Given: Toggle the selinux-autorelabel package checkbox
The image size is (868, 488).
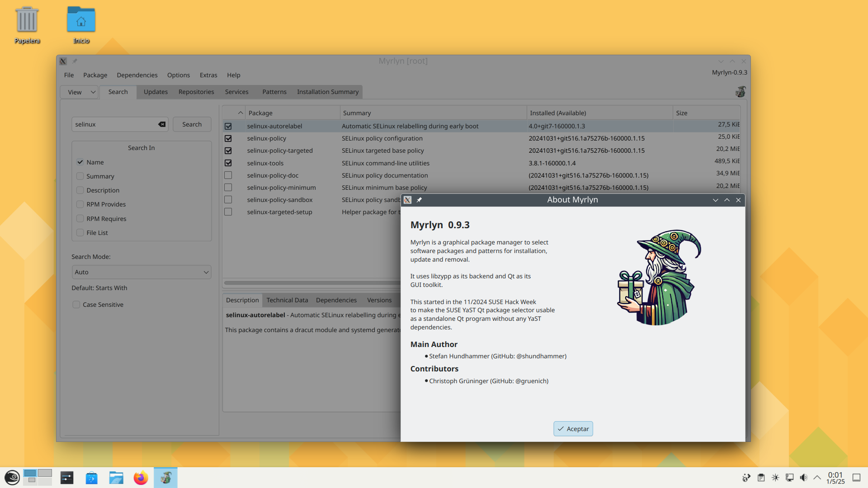Looking at the screenshot, I should tap(228, 127).
